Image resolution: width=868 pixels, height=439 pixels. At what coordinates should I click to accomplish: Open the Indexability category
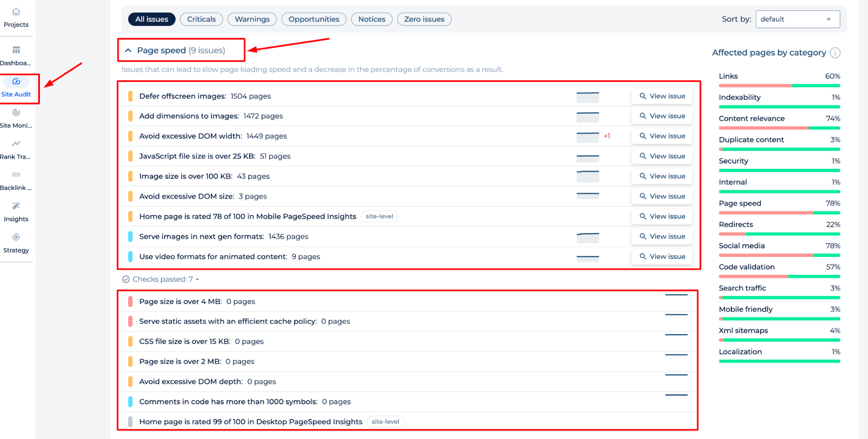click(x=739, y=97)
